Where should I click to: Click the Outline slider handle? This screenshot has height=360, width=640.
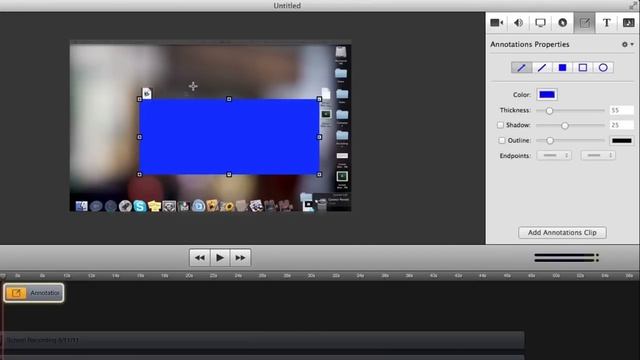pos(550,140)
